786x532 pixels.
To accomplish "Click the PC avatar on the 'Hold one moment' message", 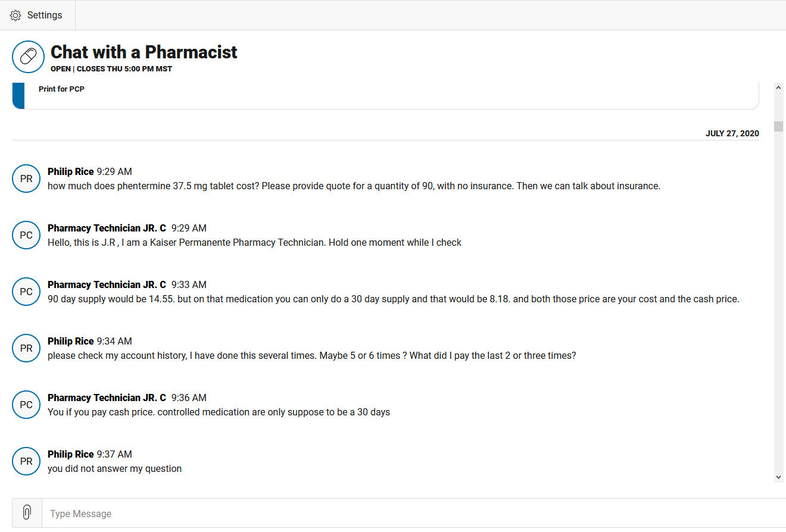I will click(x=26, y=235).
